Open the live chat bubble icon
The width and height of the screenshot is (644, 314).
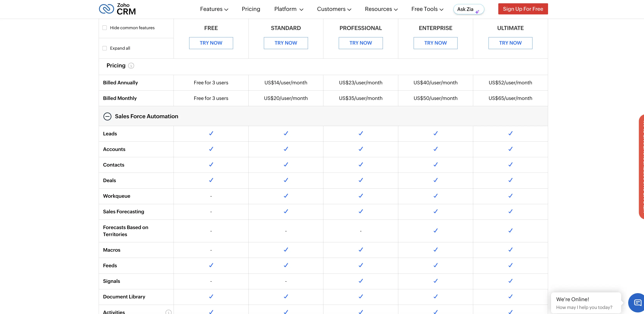pyautogui.click(x=637, y=303)
